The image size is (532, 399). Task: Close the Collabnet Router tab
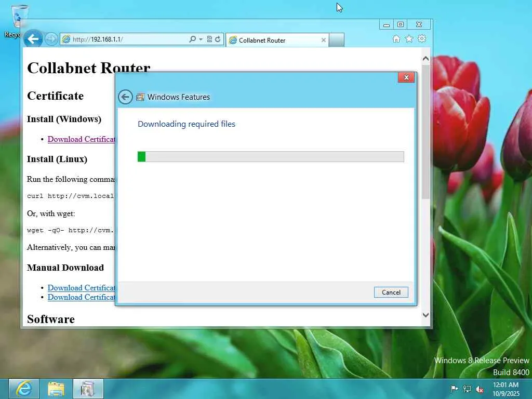(x=323, y=40)
